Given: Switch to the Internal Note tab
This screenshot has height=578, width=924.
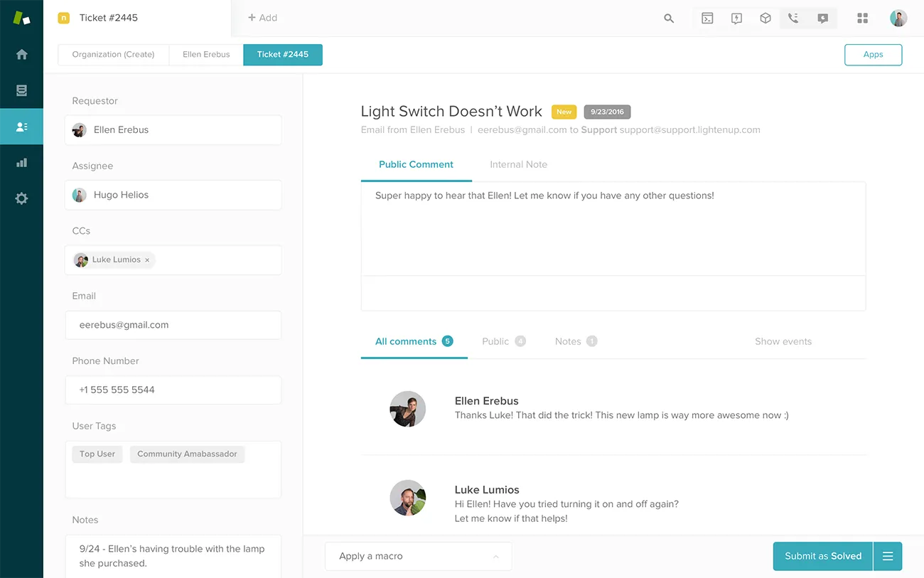Looking at the screenshot, I should [x=518, y=164].
